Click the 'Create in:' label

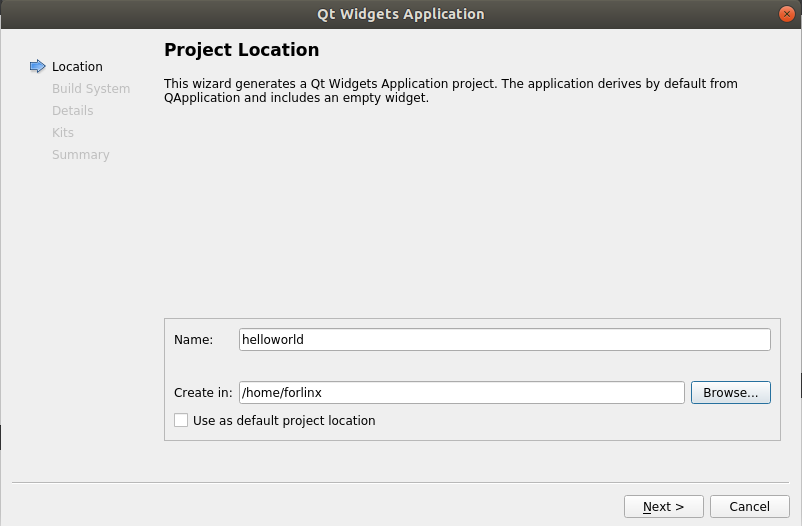point(203,393)
